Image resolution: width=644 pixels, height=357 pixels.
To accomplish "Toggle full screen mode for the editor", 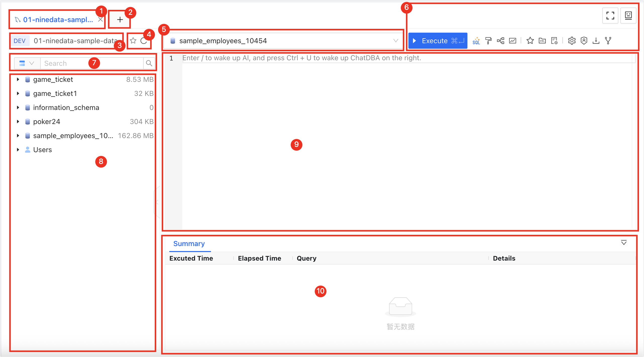I will (610, 16).
